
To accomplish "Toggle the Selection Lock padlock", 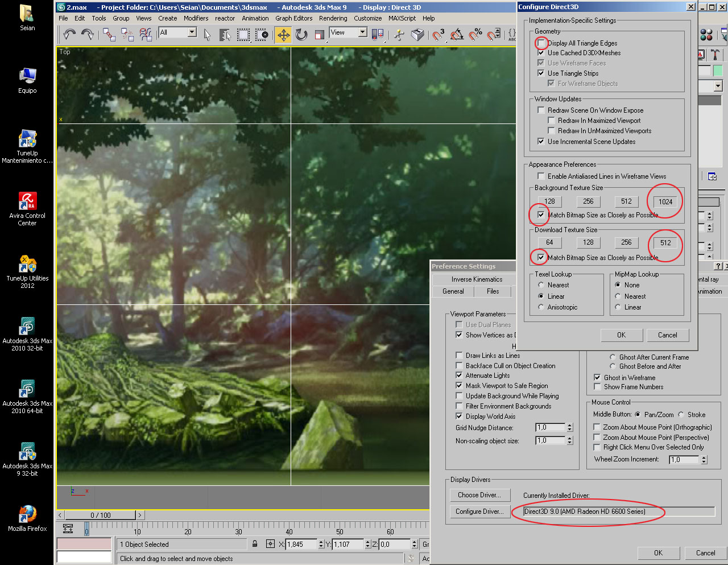I will pos(255,544).
